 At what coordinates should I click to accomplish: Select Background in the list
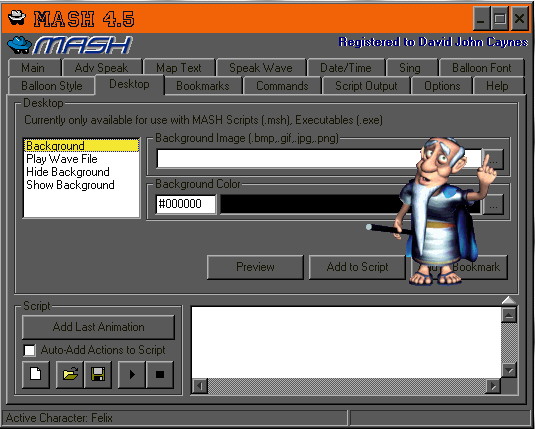82,146
